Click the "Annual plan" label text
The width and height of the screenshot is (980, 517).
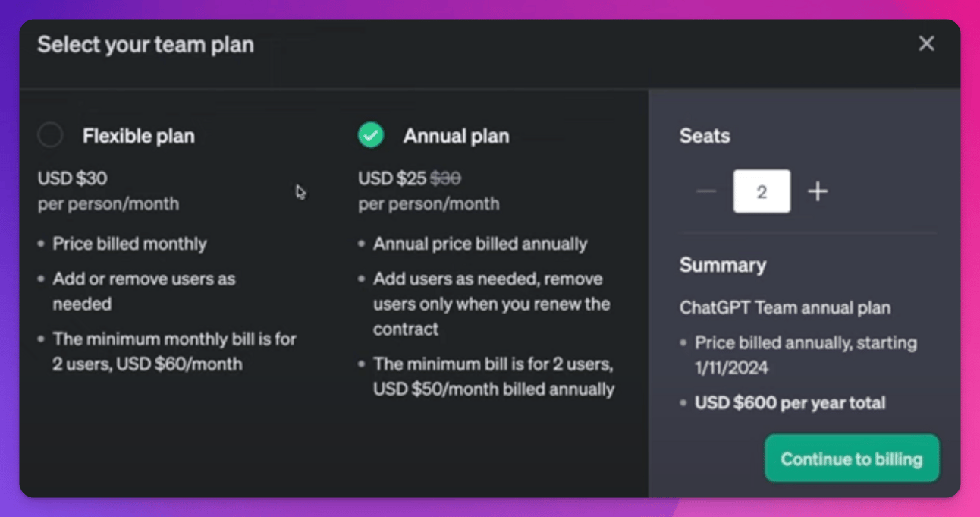(x=456, y=137)
